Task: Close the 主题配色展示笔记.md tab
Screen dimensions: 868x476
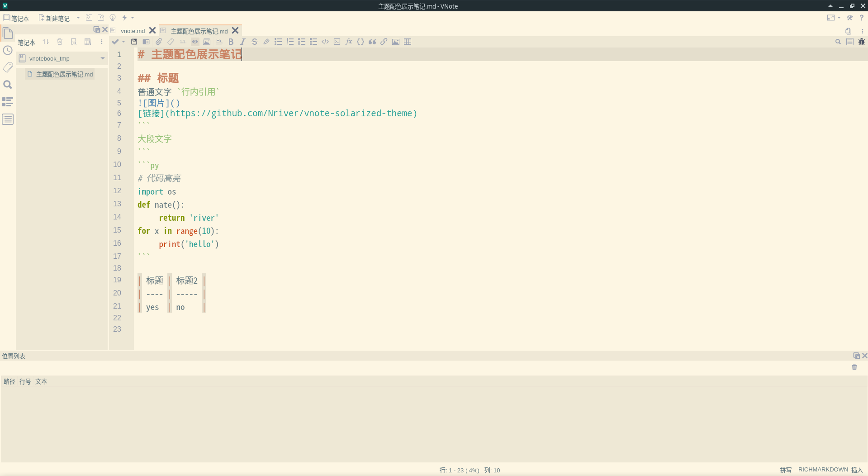Action: 235,30
